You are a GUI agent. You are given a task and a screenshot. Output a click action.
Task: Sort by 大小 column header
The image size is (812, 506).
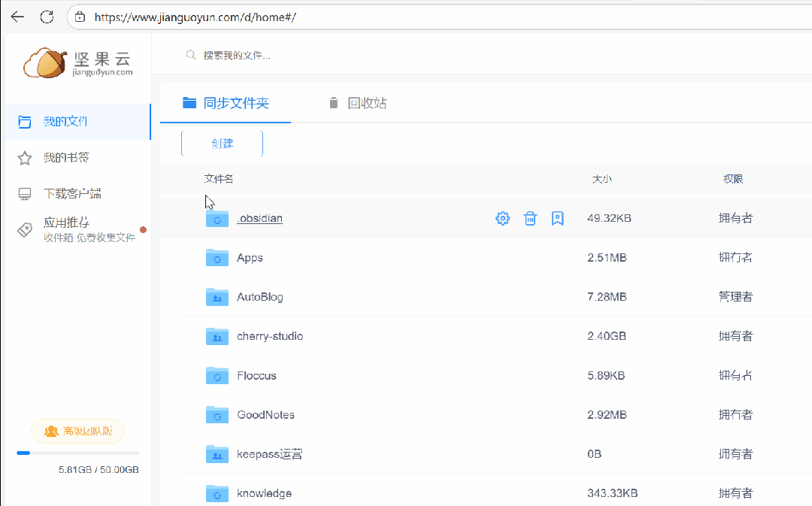601,179
